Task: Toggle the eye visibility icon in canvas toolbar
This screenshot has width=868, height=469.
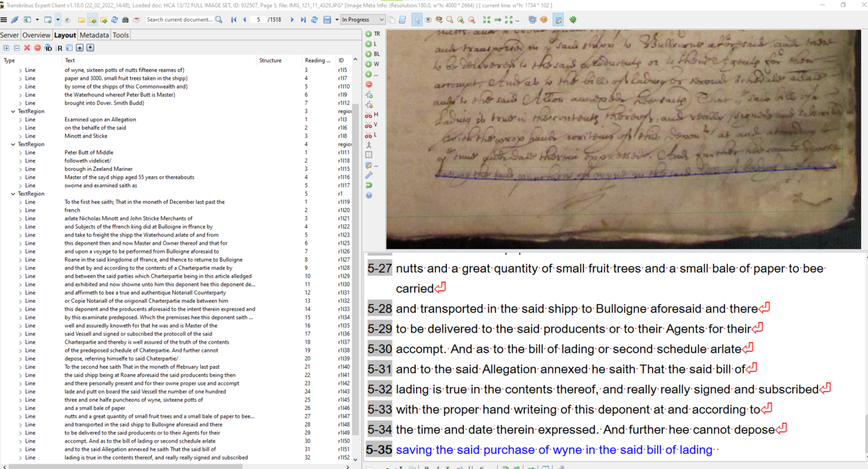Action: [428, 20]
